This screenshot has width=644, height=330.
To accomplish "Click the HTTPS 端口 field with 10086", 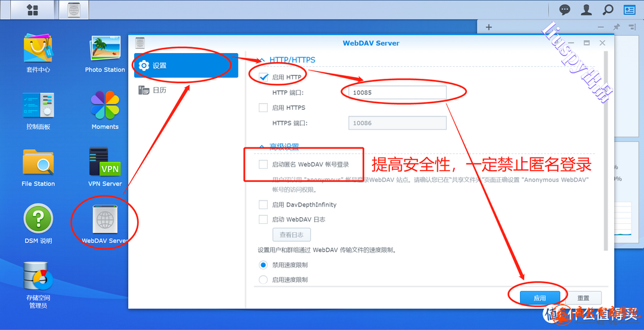I will tap(398, 123).
